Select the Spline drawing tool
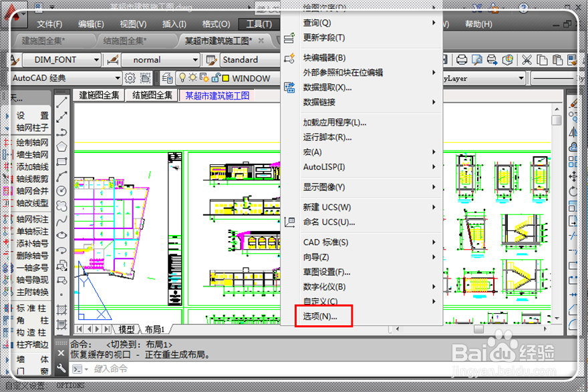 tap(62, 220)
